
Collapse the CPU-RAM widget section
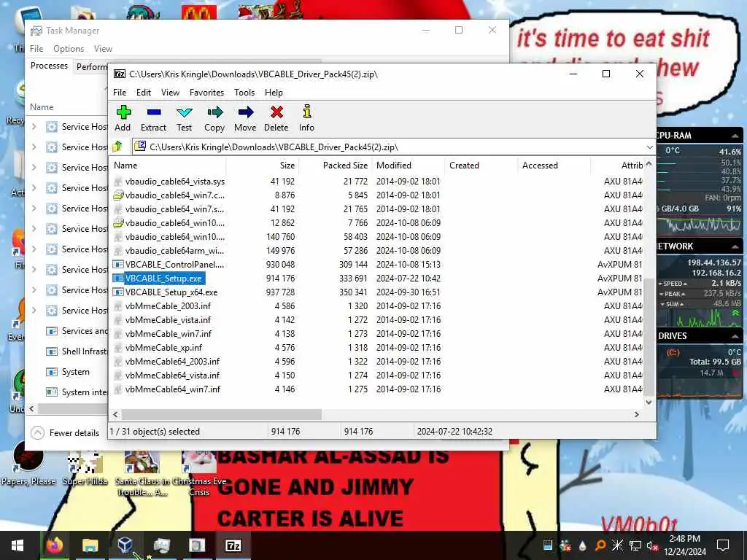[x=735, y=136]
